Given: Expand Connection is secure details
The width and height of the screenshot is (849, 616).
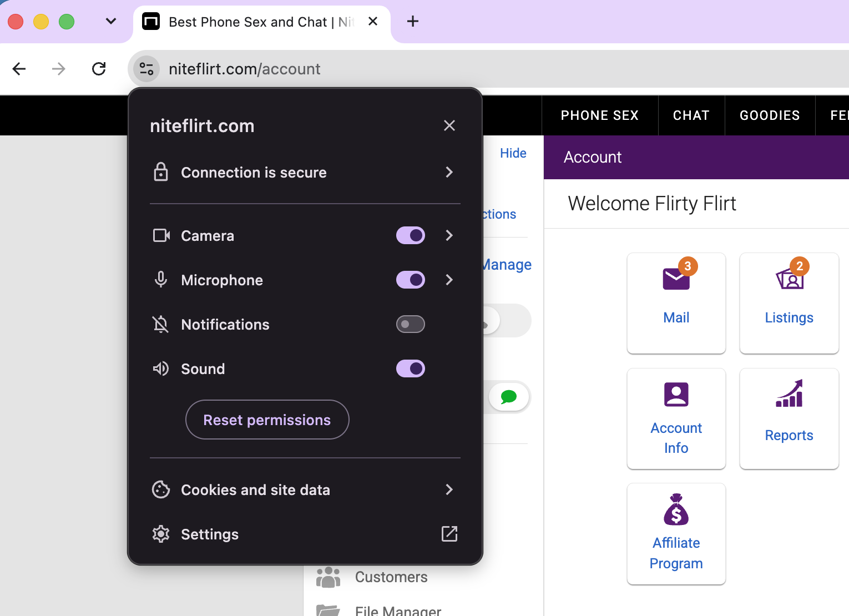Looking at the screenshot, I should (x=449, y=172).
